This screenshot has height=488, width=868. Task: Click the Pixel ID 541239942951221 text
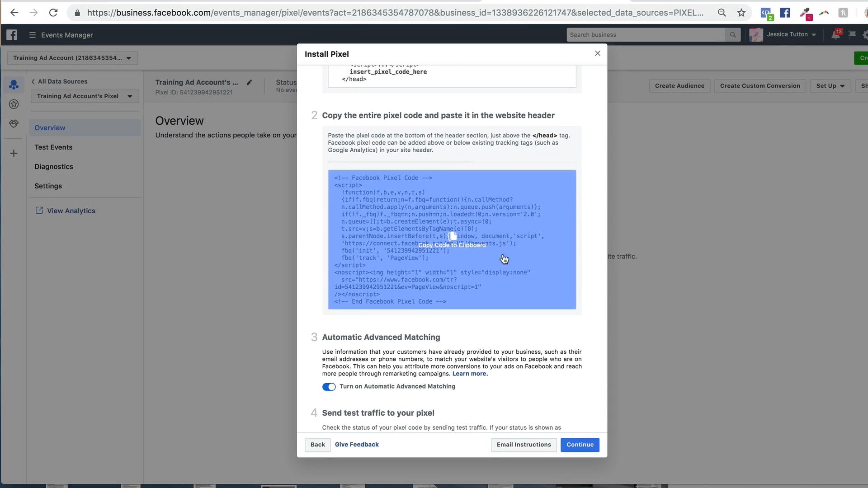click(194, 92)
